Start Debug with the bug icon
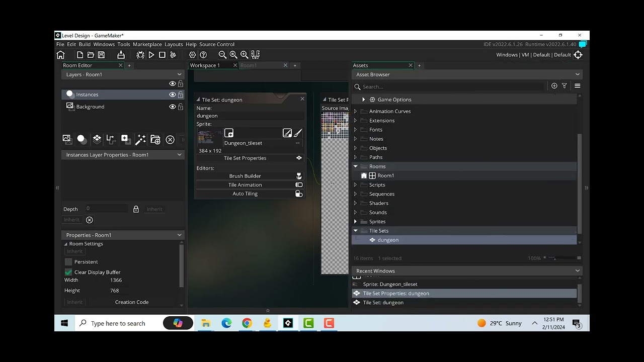 point(140,55)
